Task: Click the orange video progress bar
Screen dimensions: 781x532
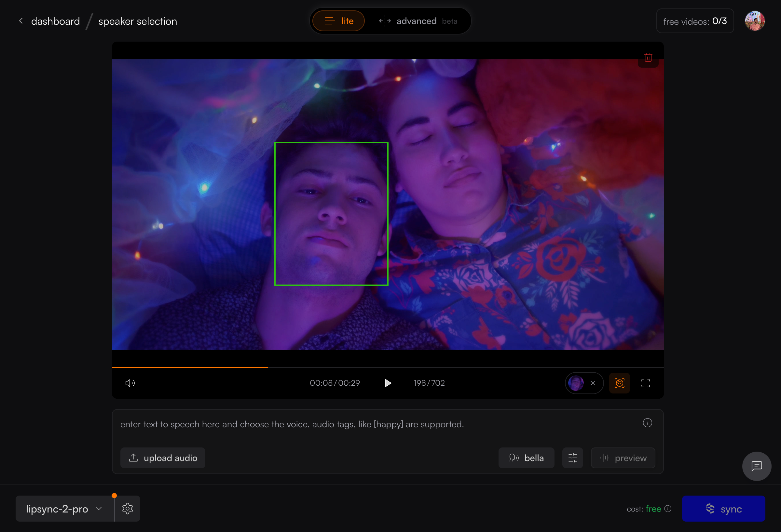Action: (190, 367)
